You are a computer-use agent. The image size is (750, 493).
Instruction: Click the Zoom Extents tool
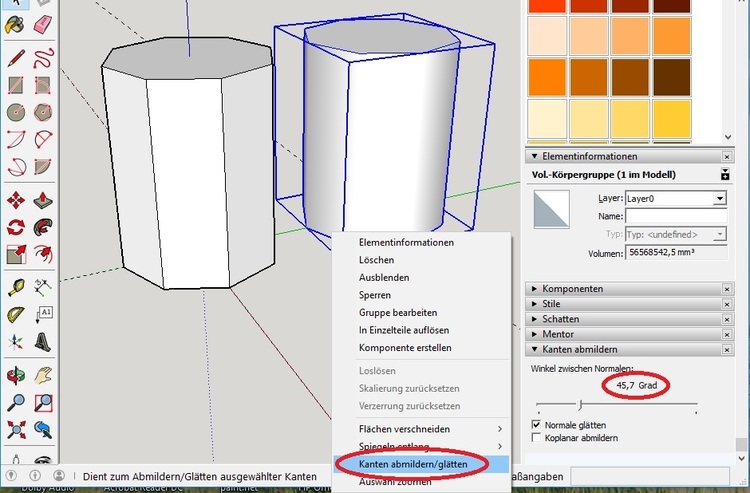pyautogui.click(x=15, y=430)
